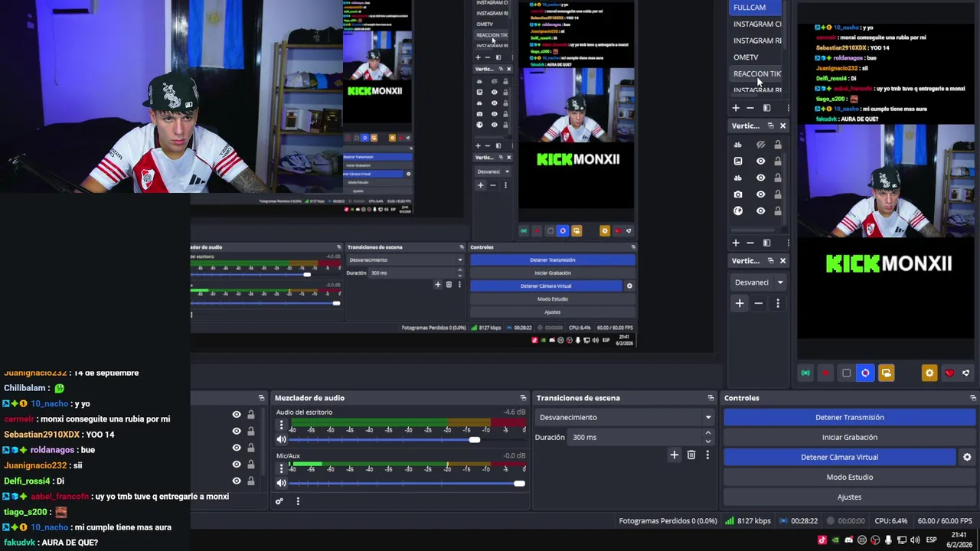This screenshot has width=980, height=551.
Task: Open advanced audio properties gear in the mixer
Action: pyautogui.click(x=279, y=501)
